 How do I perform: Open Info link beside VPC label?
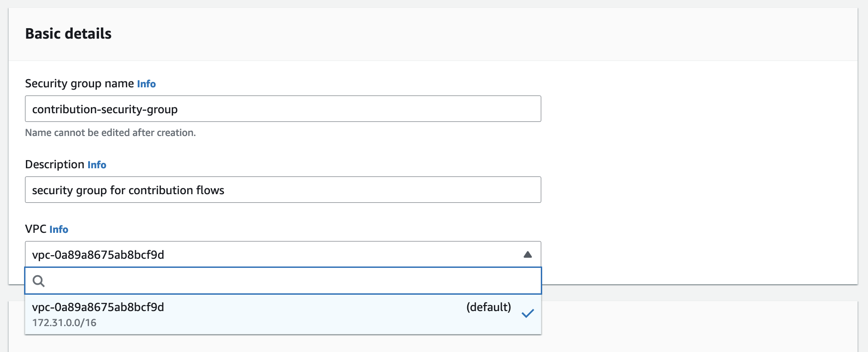tap(59, 230)
